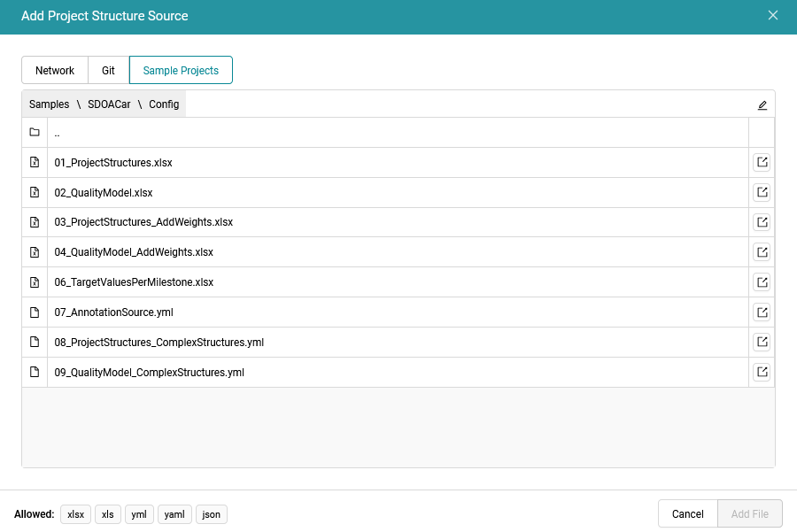
Task: Select file 04_QualityModel_AddWeights.xlsx
Action: [x=398, y=252]
